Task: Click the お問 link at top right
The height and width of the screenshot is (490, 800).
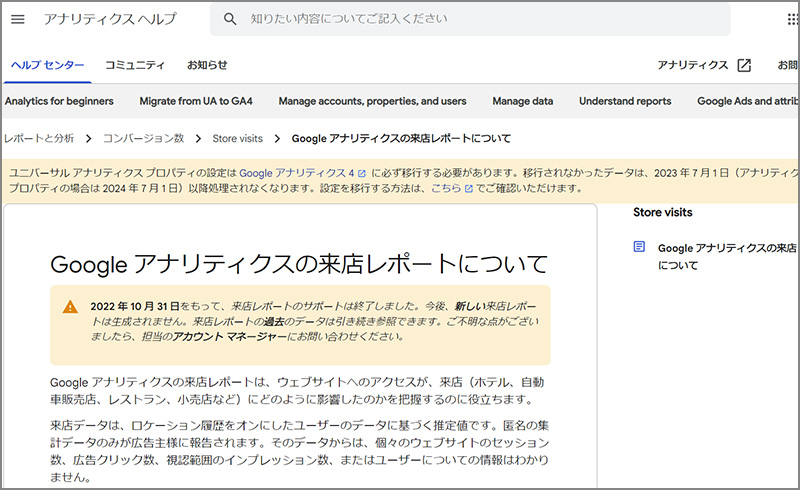Action: (x=788, y=65)
